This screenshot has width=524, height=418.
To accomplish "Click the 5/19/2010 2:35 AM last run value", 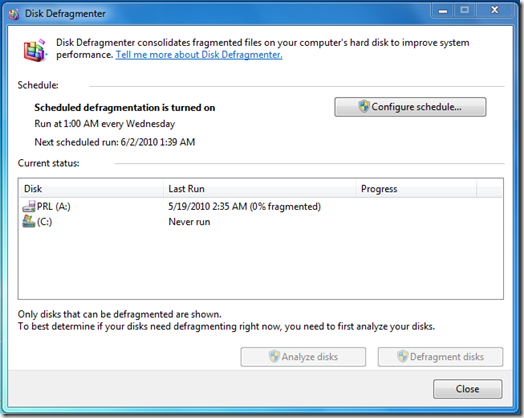I will tap(244, 206).
